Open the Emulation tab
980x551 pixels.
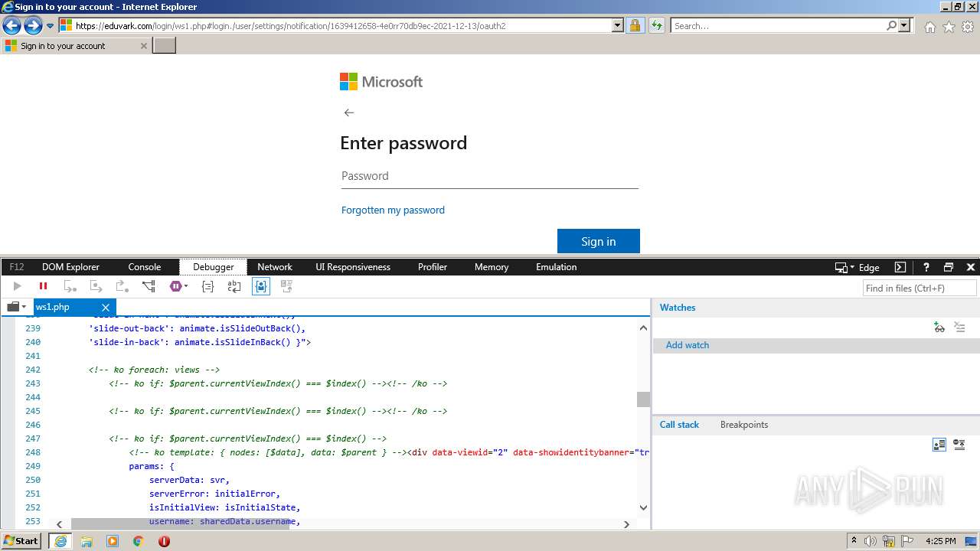pos(557,267)
